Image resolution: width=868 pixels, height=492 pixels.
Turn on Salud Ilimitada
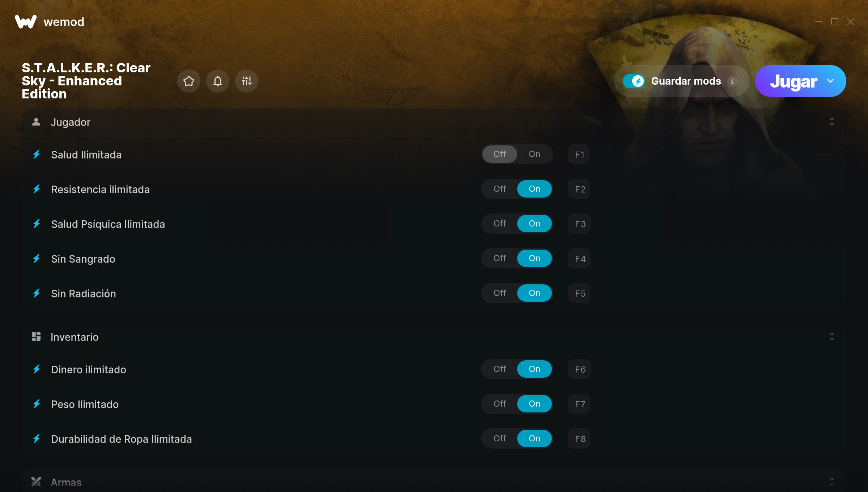click(535, 154)
